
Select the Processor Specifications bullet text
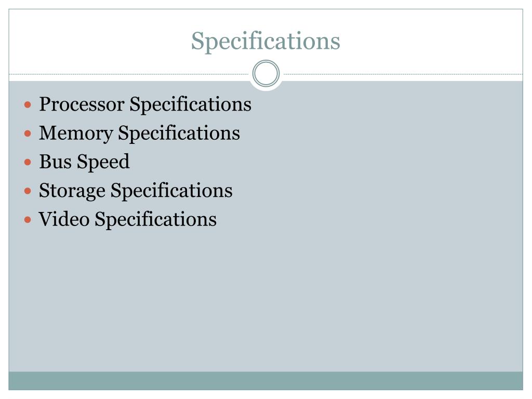tap(145, 104)
